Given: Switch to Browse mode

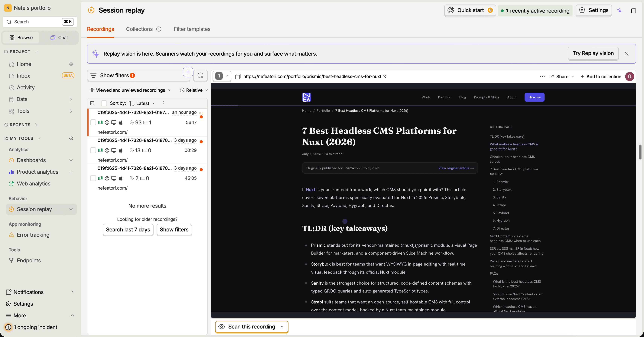Looking at the screenshot, I should [x=21, y=38].
